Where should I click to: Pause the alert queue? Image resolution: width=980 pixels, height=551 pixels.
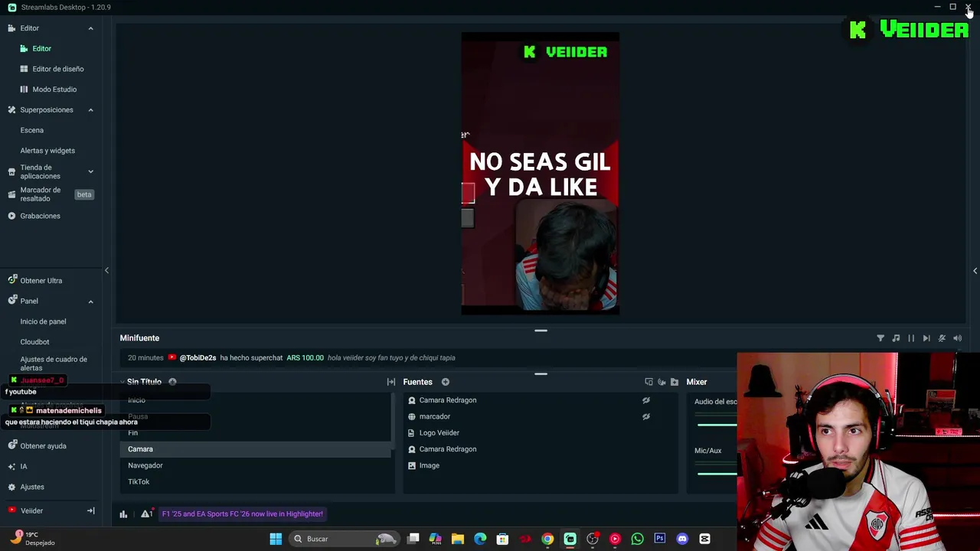point(911,338)
